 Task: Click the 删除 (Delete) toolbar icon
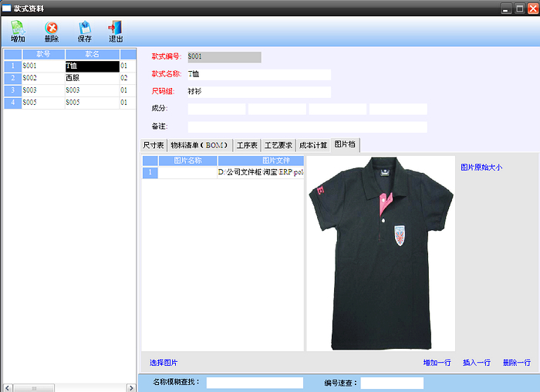52,31
